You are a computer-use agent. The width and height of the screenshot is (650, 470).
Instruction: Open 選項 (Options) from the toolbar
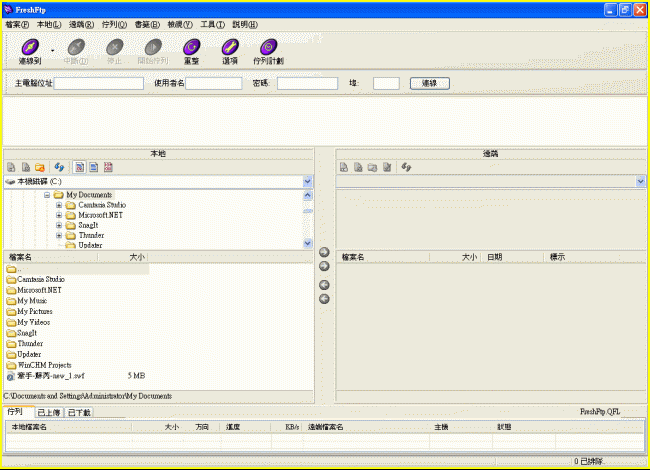(230, 47)
